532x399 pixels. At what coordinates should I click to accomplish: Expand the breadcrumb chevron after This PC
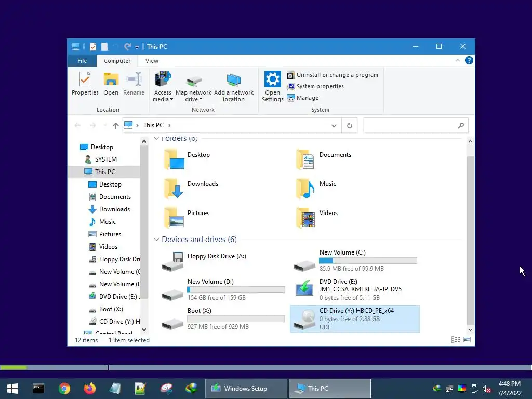pos(169,126)
